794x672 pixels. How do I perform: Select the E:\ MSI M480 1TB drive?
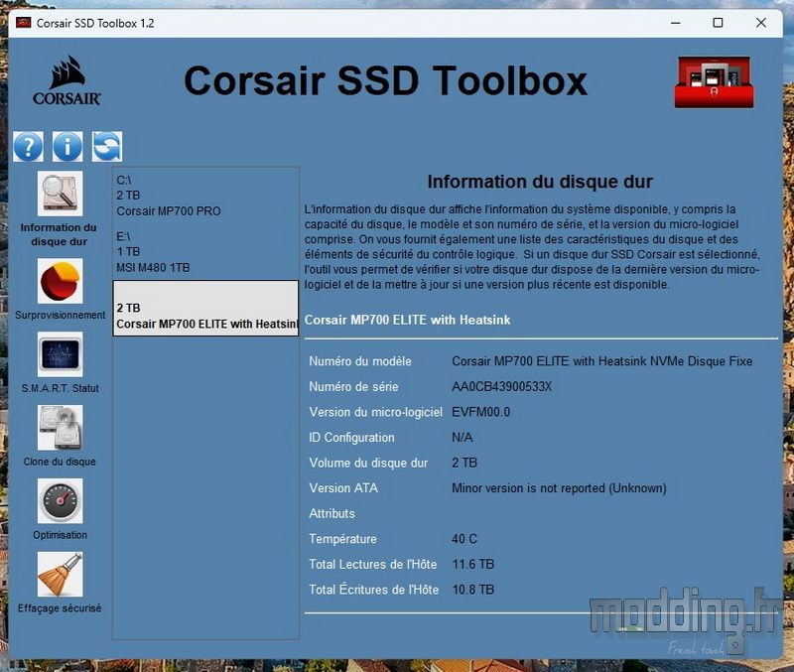(205, 252)
